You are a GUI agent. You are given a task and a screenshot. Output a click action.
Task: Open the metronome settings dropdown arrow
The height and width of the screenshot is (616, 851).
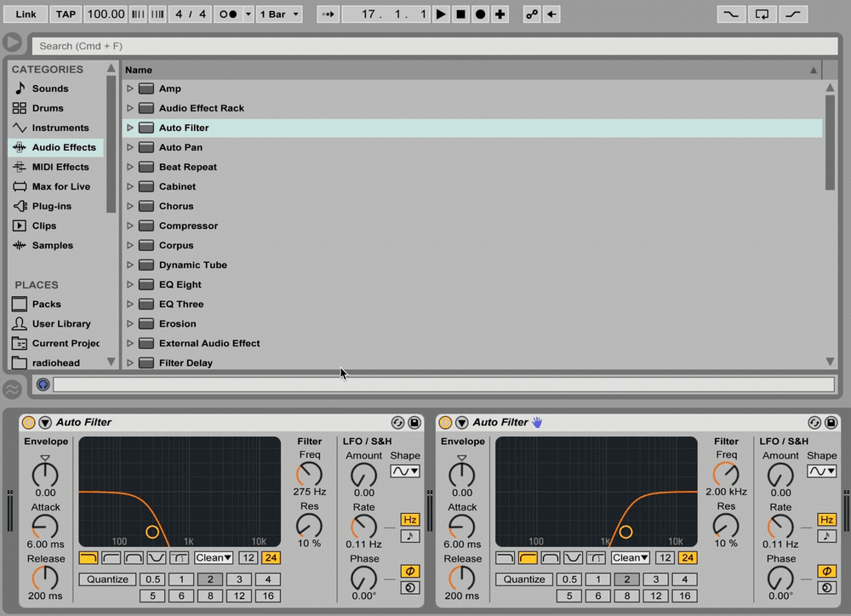(248, 14)
